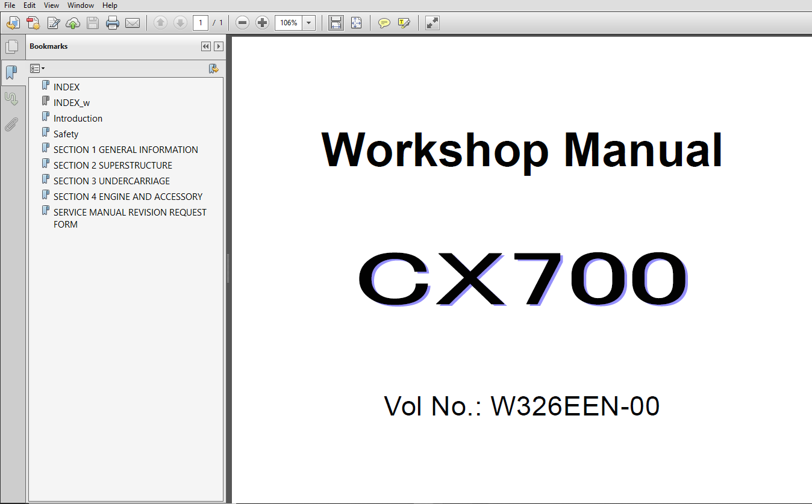The width and height of the screenshot is (812, 504).
Task: Expand the Bookmarks panel right arrow
Action: click(x=219, y=46)
